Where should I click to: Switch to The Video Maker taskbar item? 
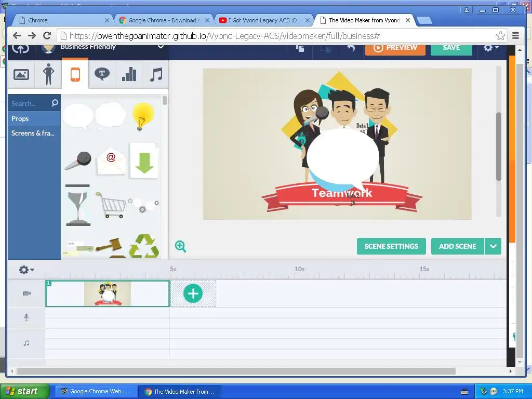point(180,392)
